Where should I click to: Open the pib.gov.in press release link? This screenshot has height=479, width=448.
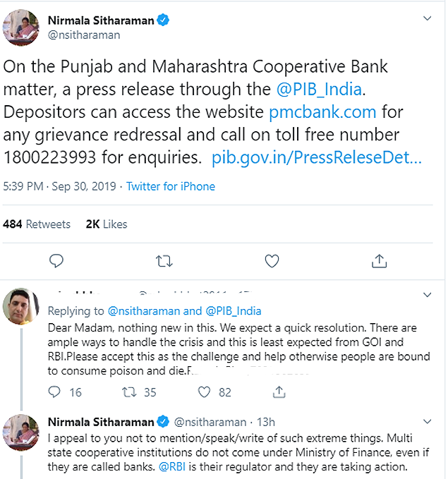[x=316, y=157]
